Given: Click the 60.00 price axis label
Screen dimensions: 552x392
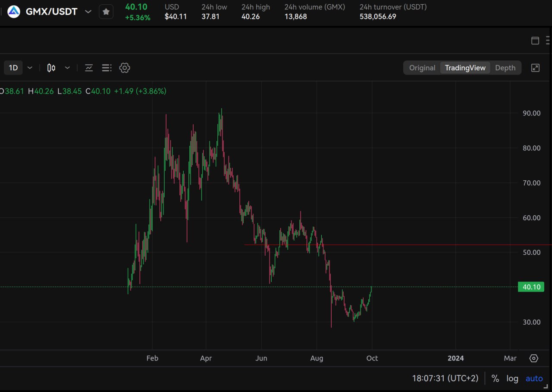Looking at the screenshot, I should pyautogui.click(x=531, y=218).
